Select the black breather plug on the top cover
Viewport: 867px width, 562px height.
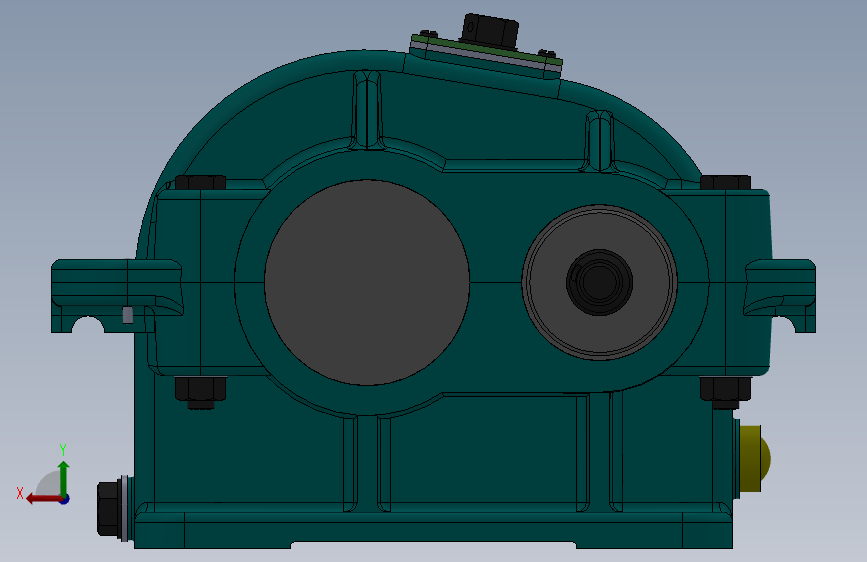pos(490,31)
